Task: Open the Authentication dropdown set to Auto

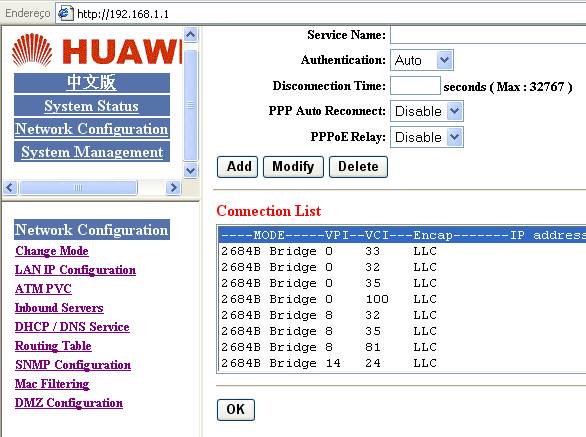Action: pos(422,60)
